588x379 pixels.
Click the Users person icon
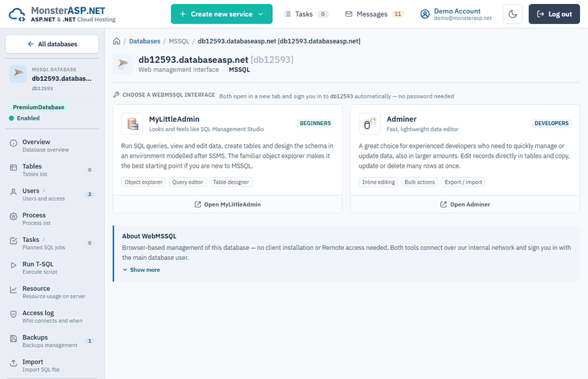[13, 192]
